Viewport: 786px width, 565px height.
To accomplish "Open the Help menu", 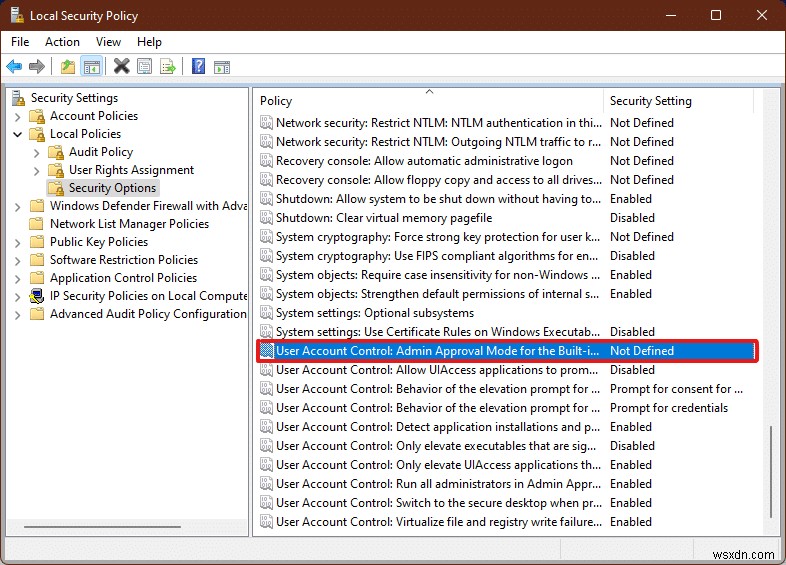I will pos(149,42).
